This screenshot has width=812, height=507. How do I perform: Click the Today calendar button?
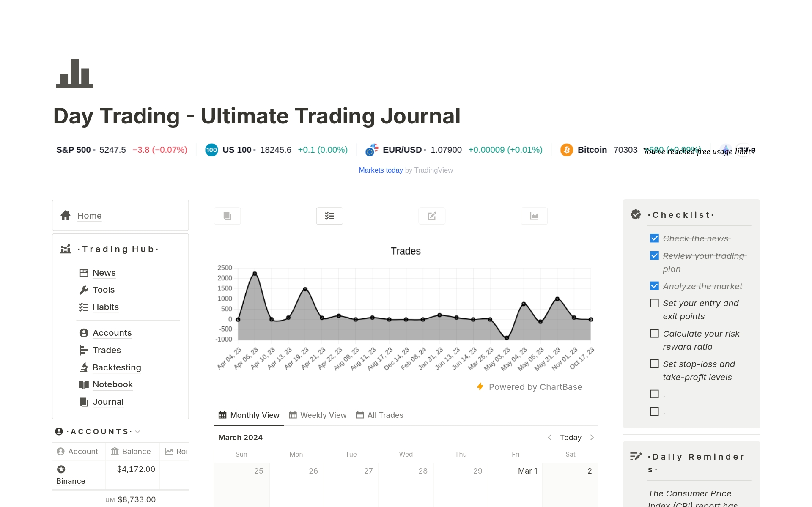(x=571, y=438)
